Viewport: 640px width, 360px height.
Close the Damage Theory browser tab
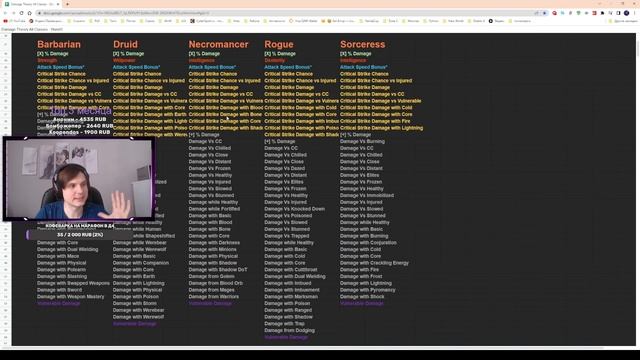click(58, 4)
